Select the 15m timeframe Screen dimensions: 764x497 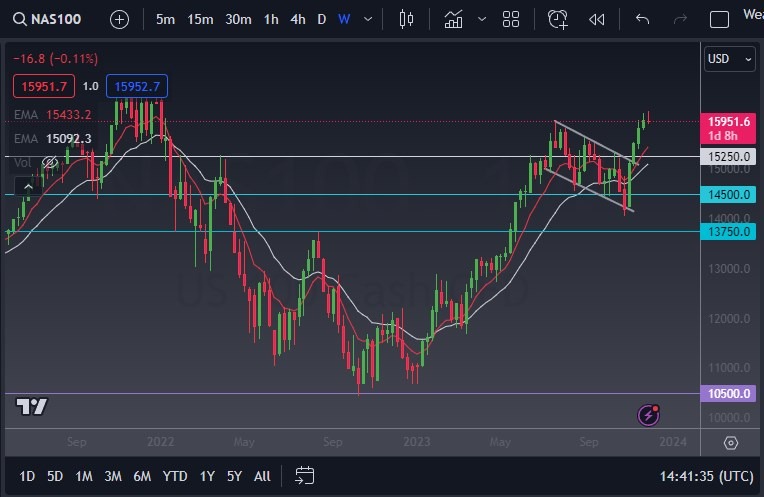[x=200, y=19]
